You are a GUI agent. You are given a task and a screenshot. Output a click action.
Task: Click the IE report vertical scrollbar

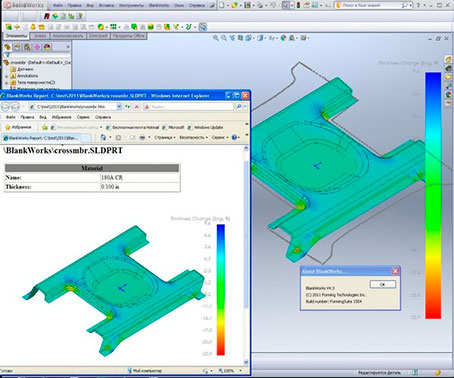coord(246,255)
